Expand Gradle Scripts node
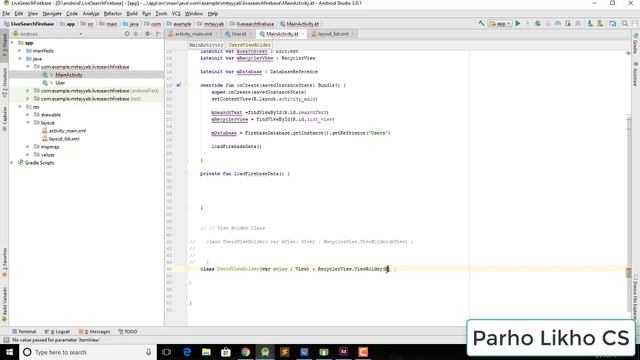The width and height of the screenshot is (640, 360). click(x=12, y=163)
